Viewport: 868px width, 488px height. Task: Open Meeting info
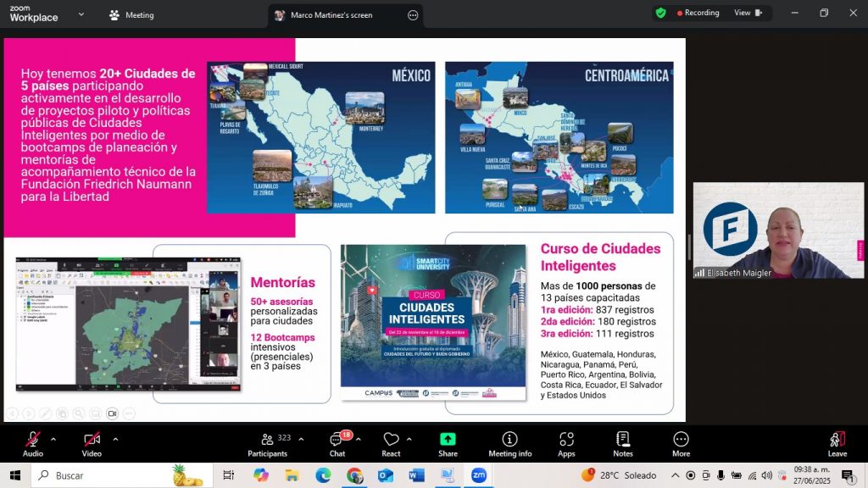pos(509,443)
